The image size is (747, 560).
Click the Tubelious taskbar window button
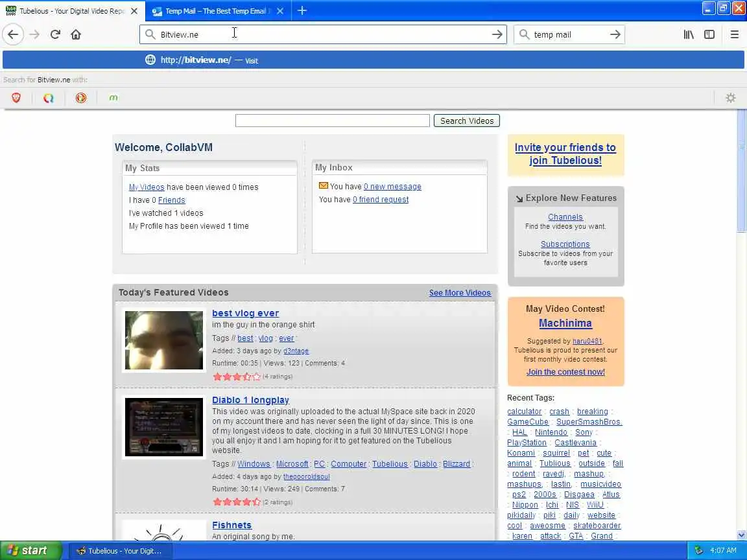coord(120,551)
